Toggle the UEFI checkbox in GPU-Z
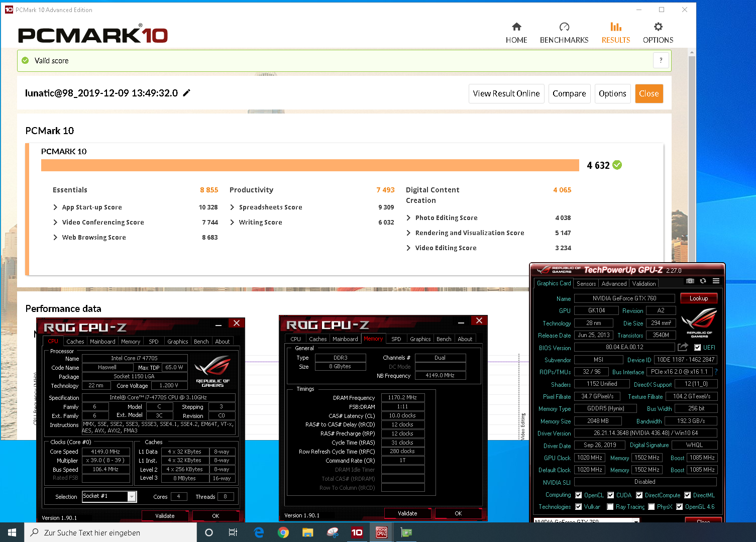 coord(697,347)
